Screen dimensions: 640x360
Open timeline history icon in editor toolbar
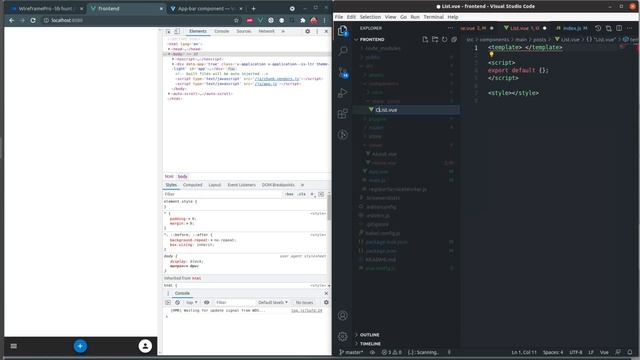[x=598, y=28]
